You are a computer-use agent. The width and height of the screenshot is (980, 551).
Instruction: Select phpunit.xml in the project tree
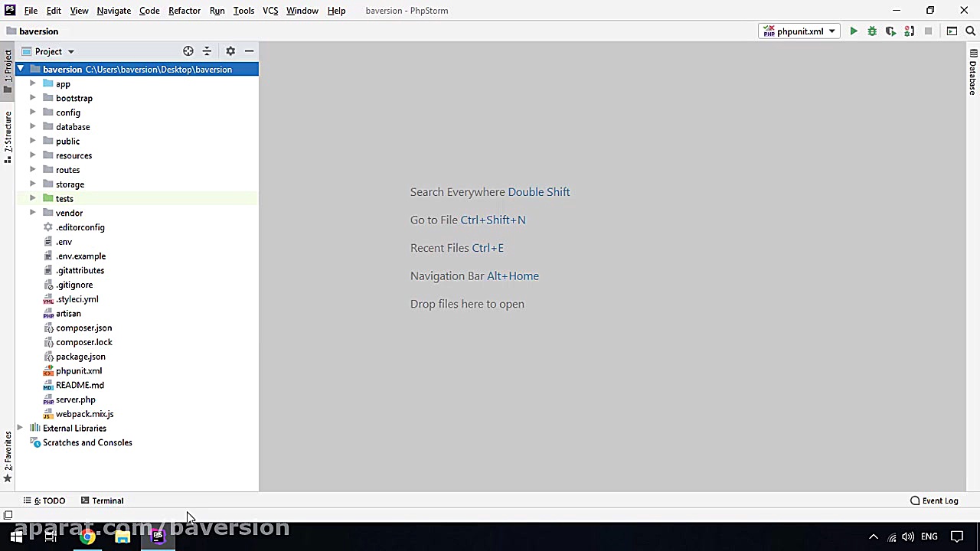78,371
